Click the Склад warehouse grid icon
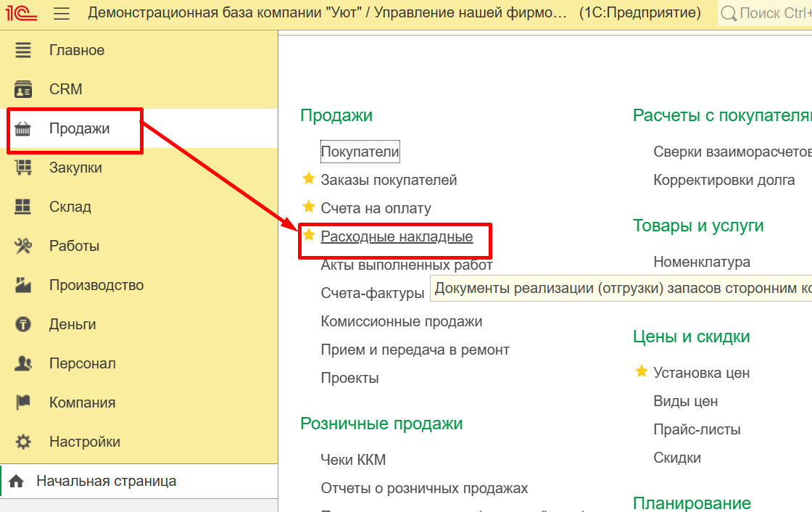This screenshot has width=812, height=512. (23, 207)
